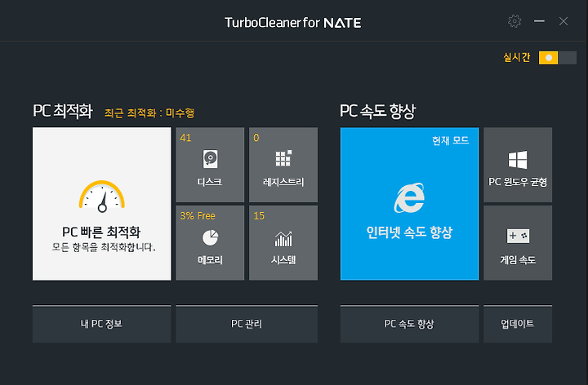Image resolution: width=588 pixels, height=385 pixels.
Task: Click the PC 속도 향상 section heading
Action: coord(377,111)
